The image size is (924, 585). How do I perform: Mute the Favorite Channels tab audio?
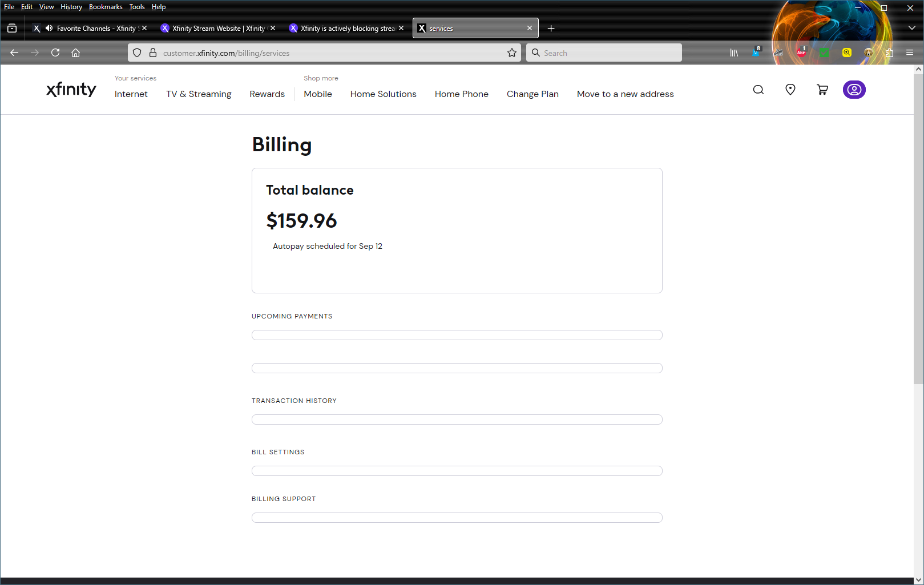coord(49,28)
